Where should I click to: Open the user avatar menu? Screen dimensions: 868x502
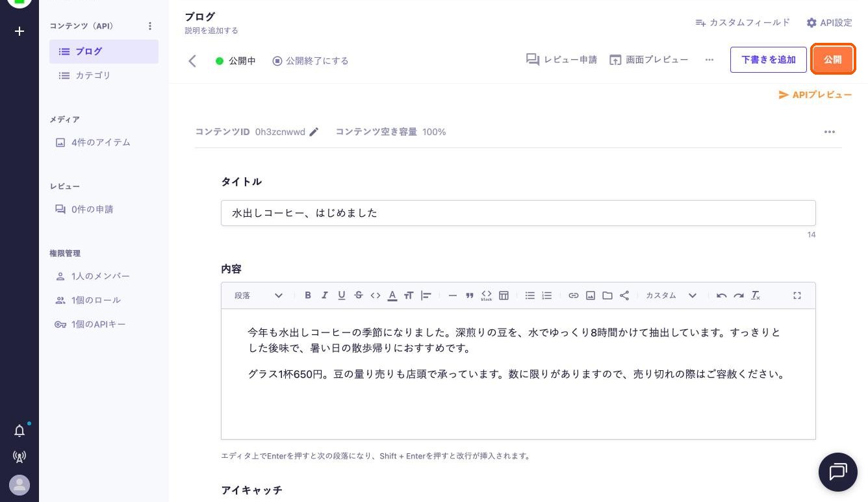tap(19, 485)
